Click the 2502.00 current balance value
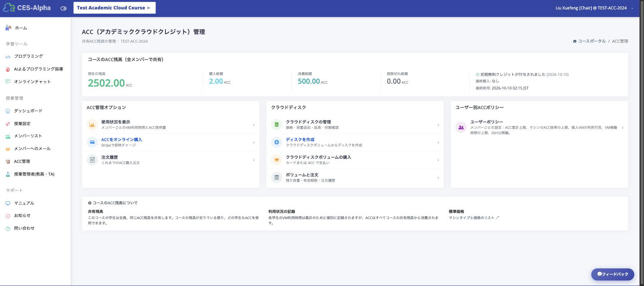 (106, 83)
